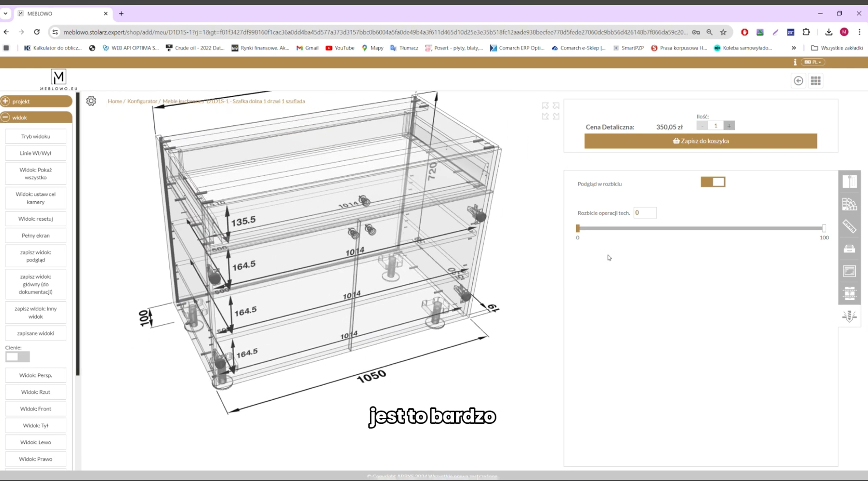This screenshot has width=868, height=481.
Task: Click the zoom magnifier icon in address bar
Action: click(x=710, y=32)
